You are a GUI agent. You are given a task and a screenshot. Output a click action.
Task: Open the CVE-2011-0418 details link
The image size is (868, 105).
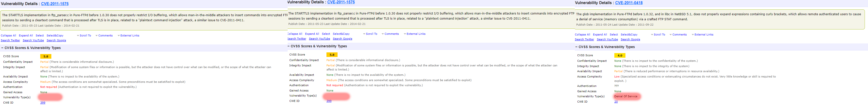[628, 3]
